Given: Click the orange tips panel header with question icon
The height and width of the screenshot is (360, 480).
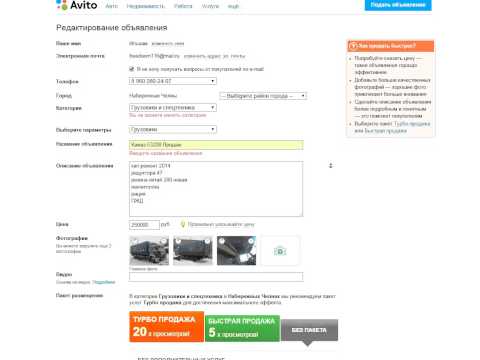Looking at the screenshot, I should click(390, 46).
